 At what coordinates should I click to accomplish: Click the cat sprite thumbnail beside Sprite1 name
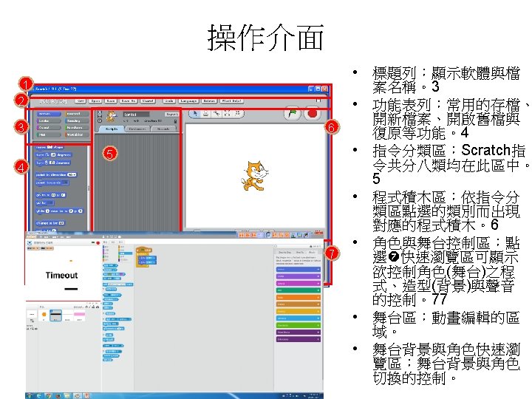pyautogui.click(x=111, y=117)
